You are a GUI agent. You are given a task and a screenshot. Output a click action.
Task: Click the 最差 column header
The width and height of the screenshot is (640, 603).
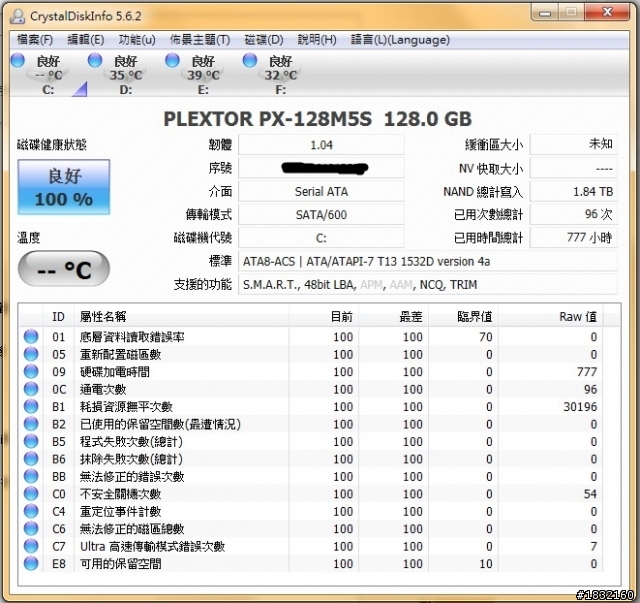point(393,316)
